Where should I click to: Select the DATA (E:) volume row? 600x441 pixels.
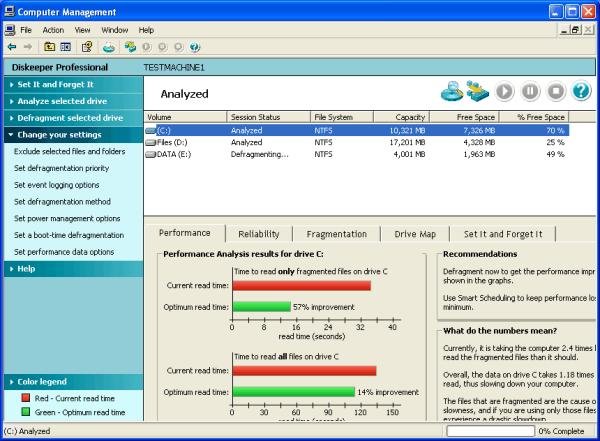click(x=357, y=154)
